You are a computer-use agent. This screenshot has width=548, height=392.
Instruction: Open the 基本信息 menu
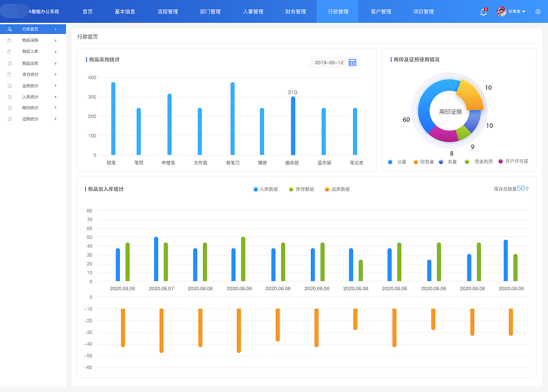(125, 12)
